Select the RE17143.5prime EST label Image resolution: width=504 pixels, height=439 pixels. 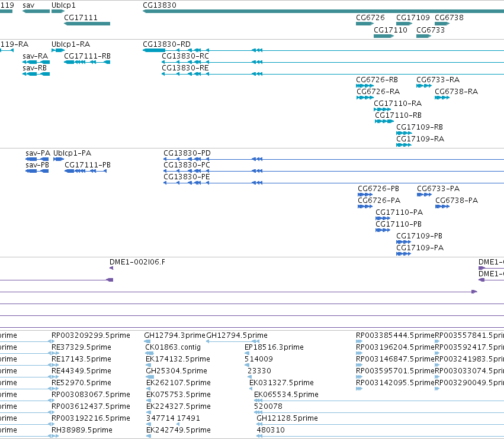coord(81,359)
